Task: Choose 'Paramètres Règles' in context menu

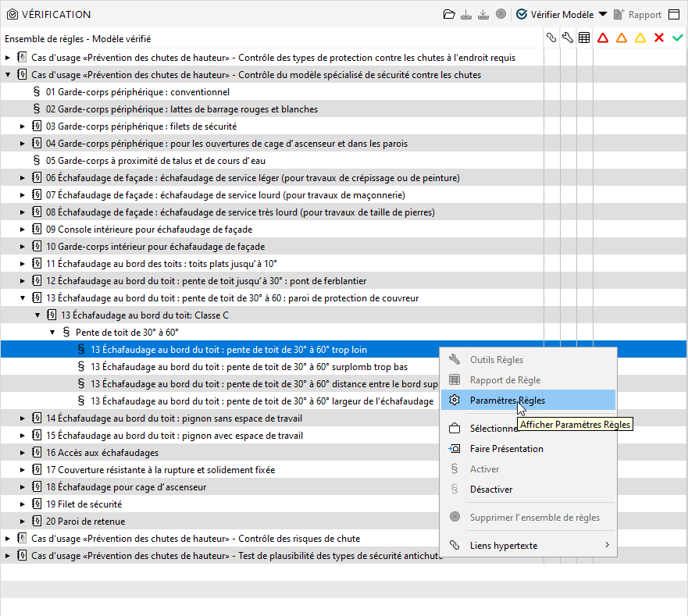Action: coord(528,401)
